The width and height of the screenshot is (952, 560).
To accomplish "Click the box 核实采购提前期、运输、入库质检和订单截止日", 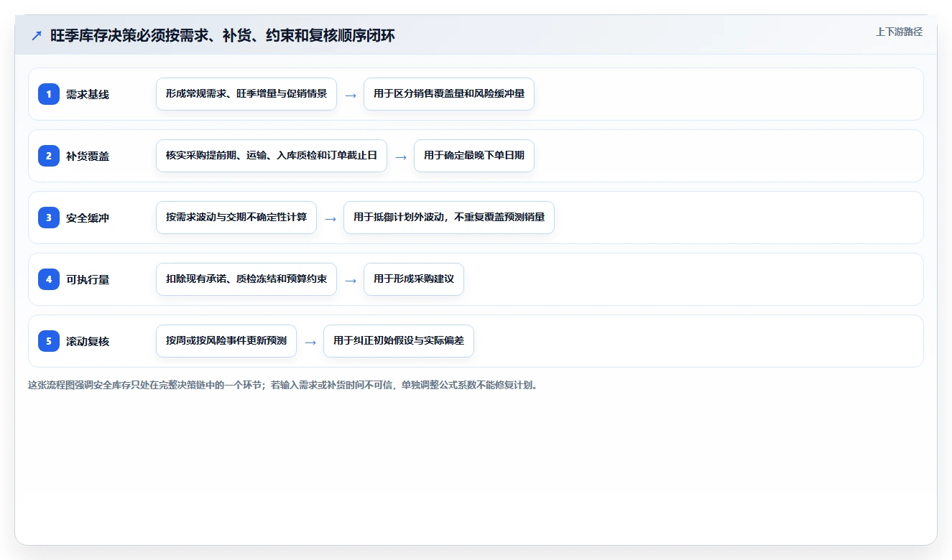I will [272, 156].
